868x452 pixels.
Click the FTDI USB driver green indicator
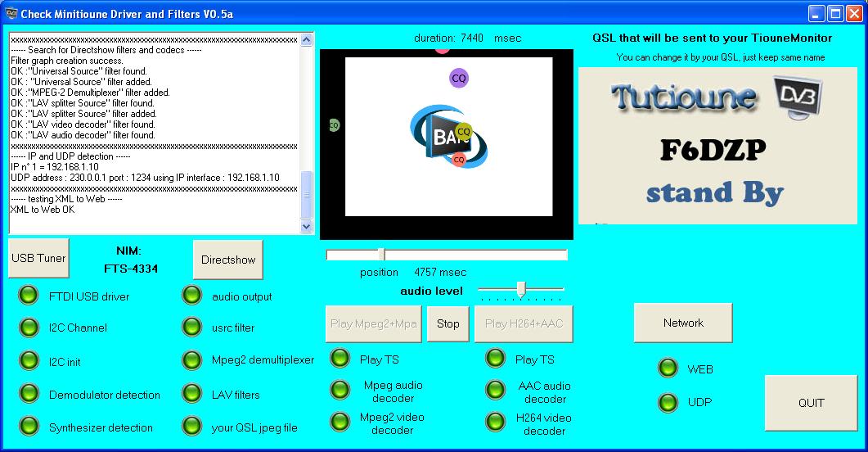click(29, 296)
